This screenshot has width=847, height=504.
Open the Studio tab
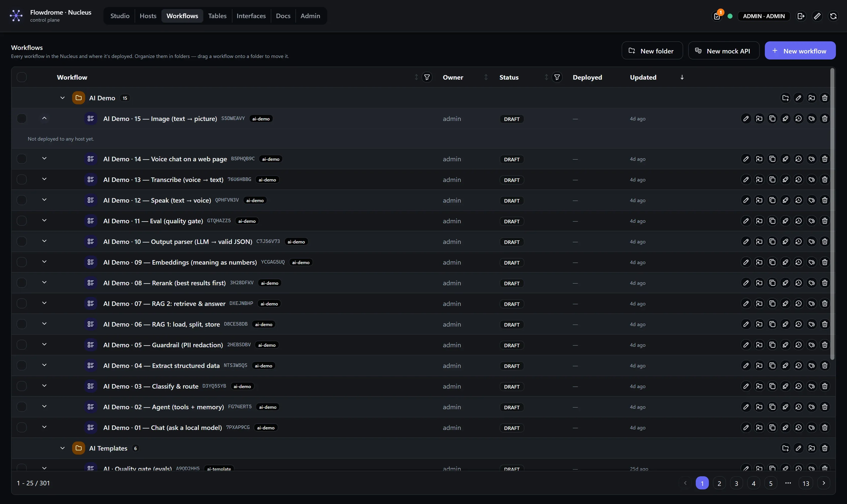(x=120, y=16)
